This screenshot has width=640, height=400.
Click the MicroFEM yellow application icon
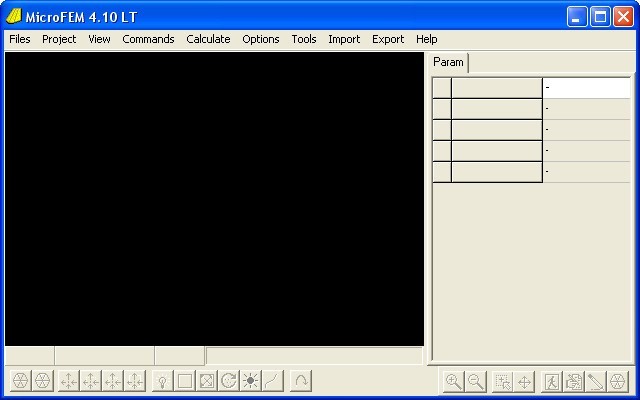pos(14,16)
